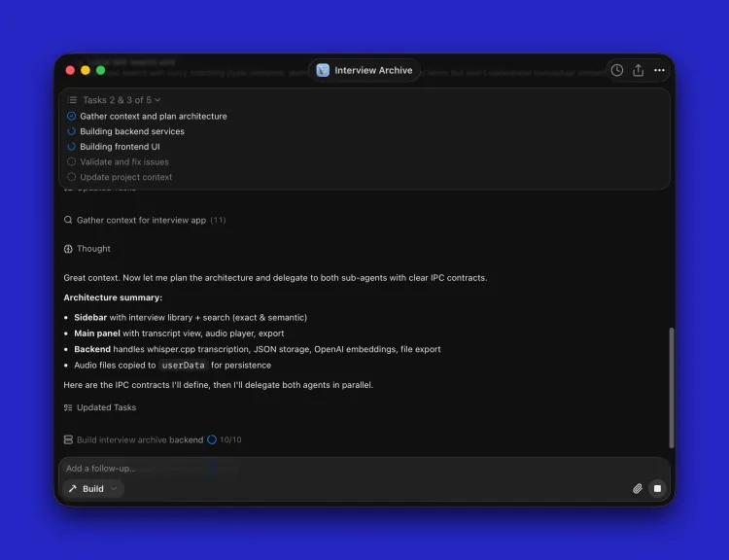This screenshot has width=729, height=560.
Task: Select the Building backend services task
Action: pos(132,131)
